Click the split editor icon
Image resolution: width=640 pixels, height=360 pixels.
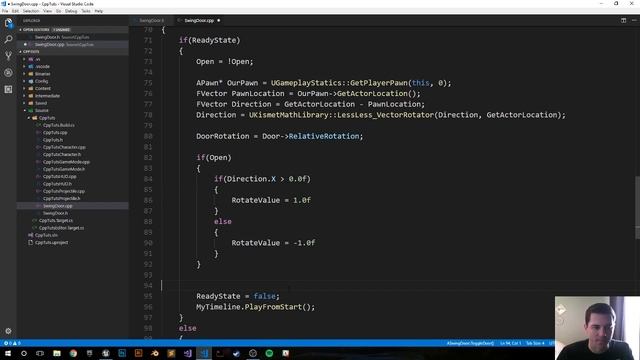623,20
